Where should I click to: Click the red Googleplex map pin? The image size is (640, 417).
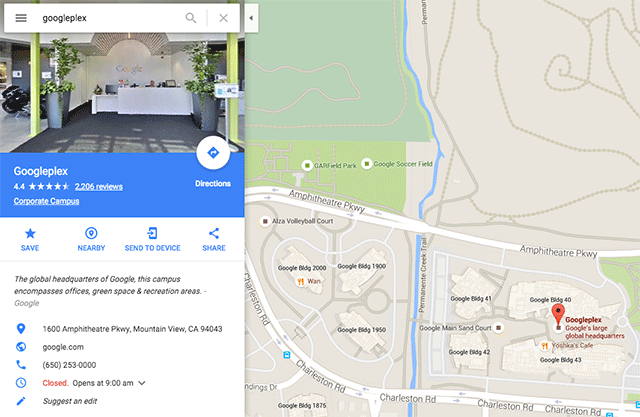[558, 315]
